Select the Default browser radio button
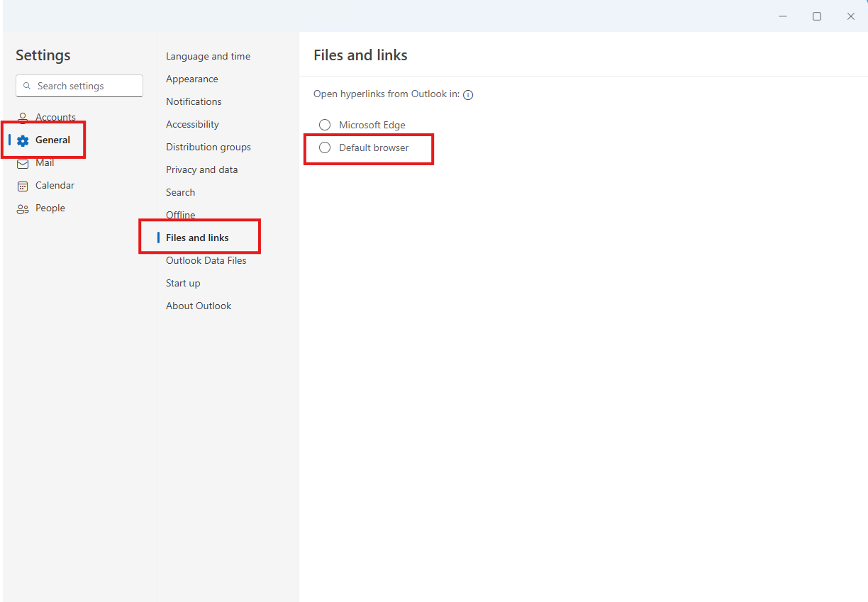 click(325, 147)
